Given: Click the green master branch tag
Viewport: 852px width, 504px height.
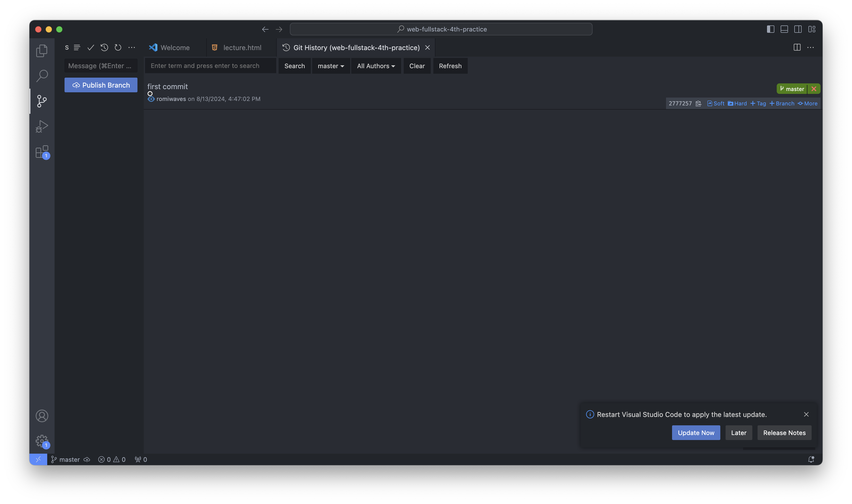Looking at the screenshot, I should (792, 89).
